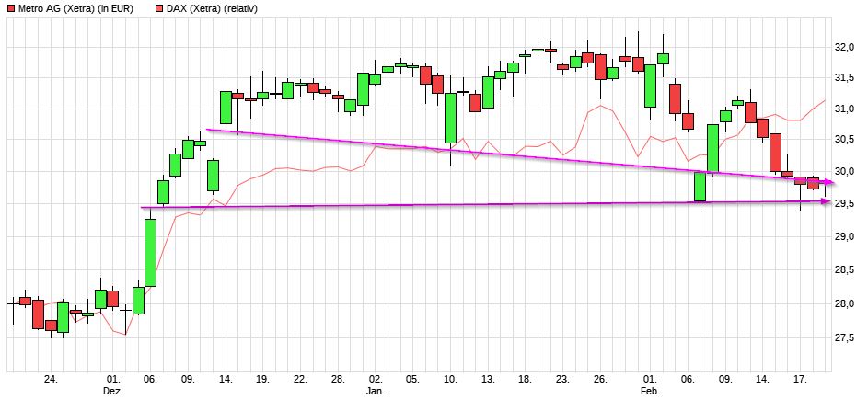Image resolution: width=868 pixels, height=400 pixels.
Task: Click the 32,0 price axis label
Action: coord(846,48)
